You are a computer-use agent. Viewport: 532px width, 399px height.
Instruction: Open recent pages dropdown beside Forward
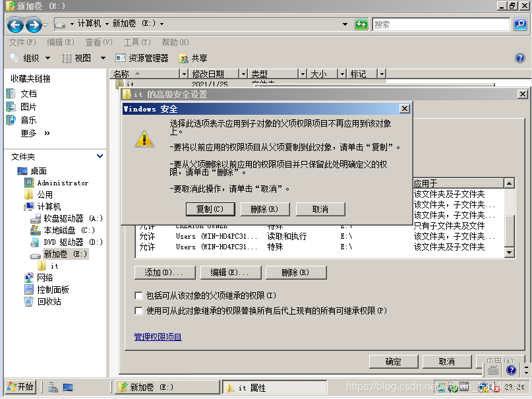45,24
